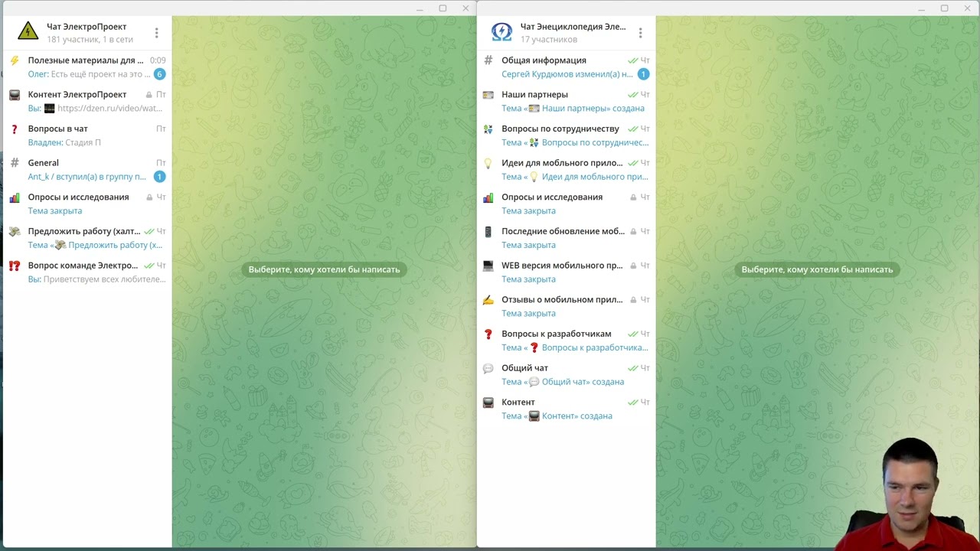Click dzen.ru link preview in Контент ЭлектроПроект
The image size is (980, 551).
coord(109,109)
